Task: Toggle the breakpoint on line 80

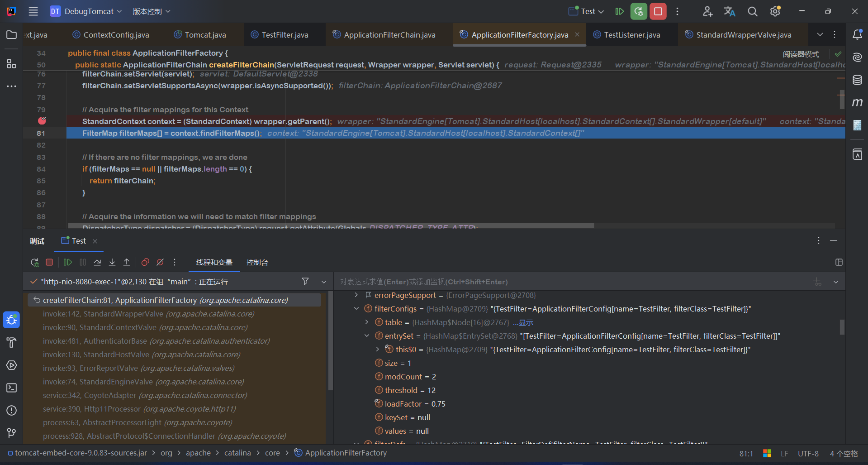Action: pos(42,121)
